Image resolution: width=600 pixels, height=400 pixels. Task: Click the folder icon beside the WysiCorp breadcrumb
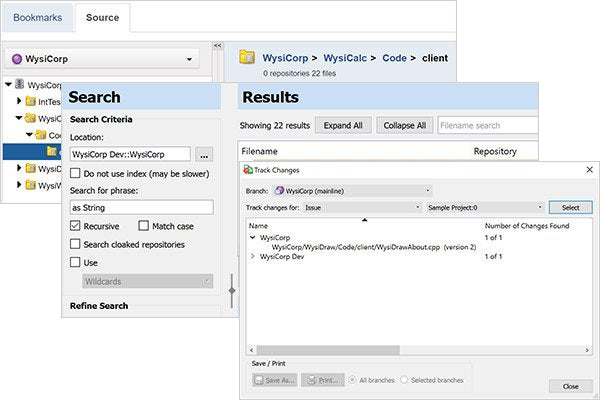click(247, 57)
